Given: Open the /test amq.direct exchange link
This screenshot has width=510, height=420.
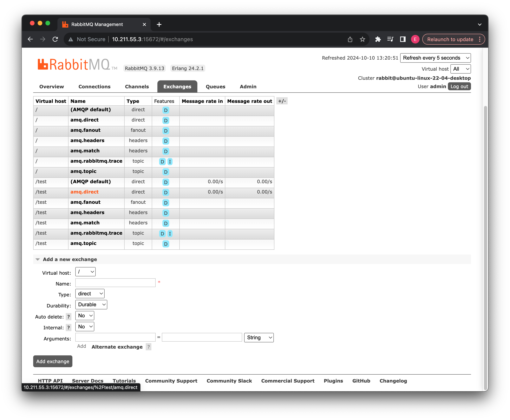Looking at the screenshot, I should click(x=84, y=192).
